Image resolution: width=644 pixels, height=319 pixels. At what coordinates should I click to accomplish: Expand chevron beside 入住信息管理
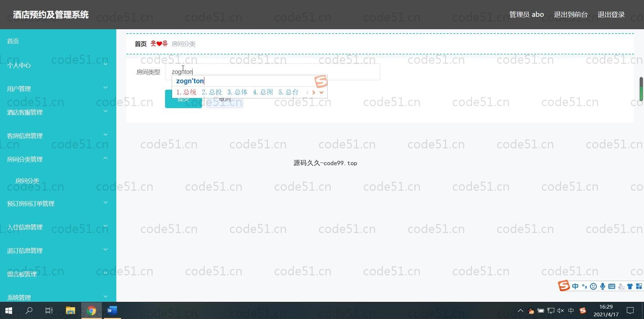106,226
